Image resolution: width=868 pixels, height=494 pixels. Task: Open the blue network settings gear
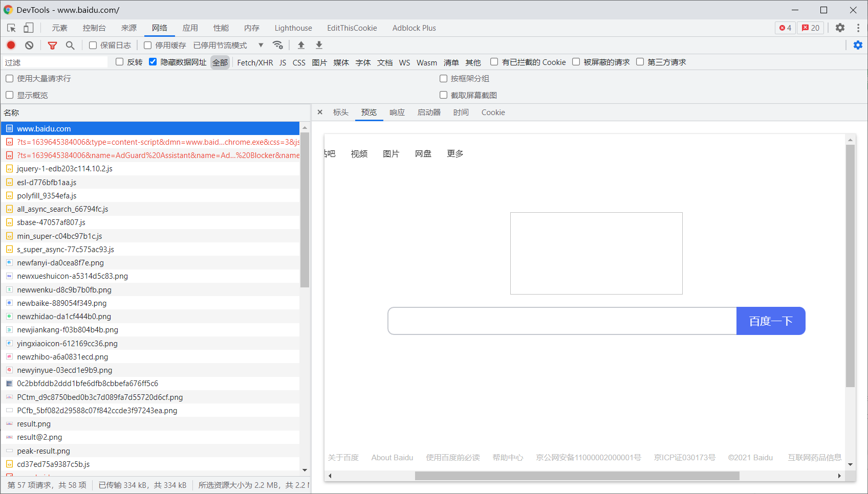pos(858,45)
